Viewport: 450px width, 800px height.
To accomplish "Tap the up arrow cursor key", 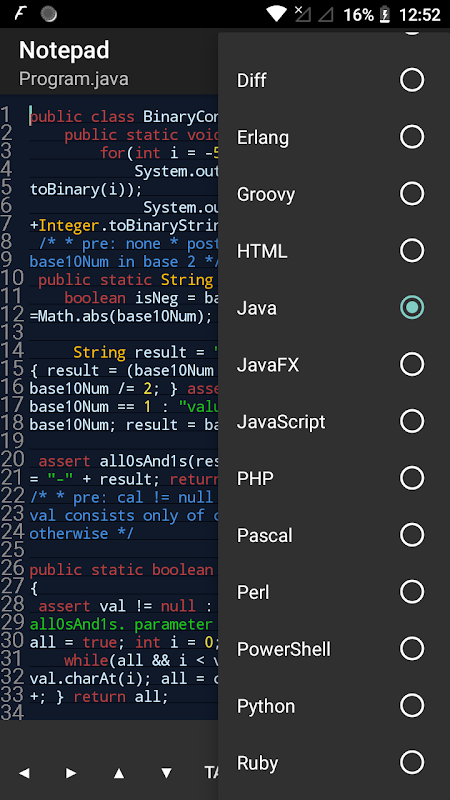I will click(x=119, y=773).
